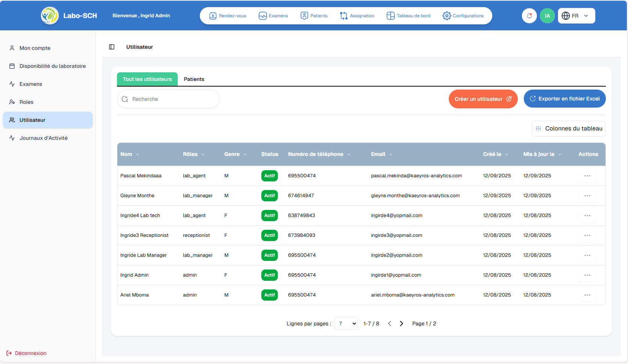Image resolution: width=628 pixels, height=364 pixels.
Task: Click the Examens waveform icon in top navigation
Action: (x=262, y=16)
